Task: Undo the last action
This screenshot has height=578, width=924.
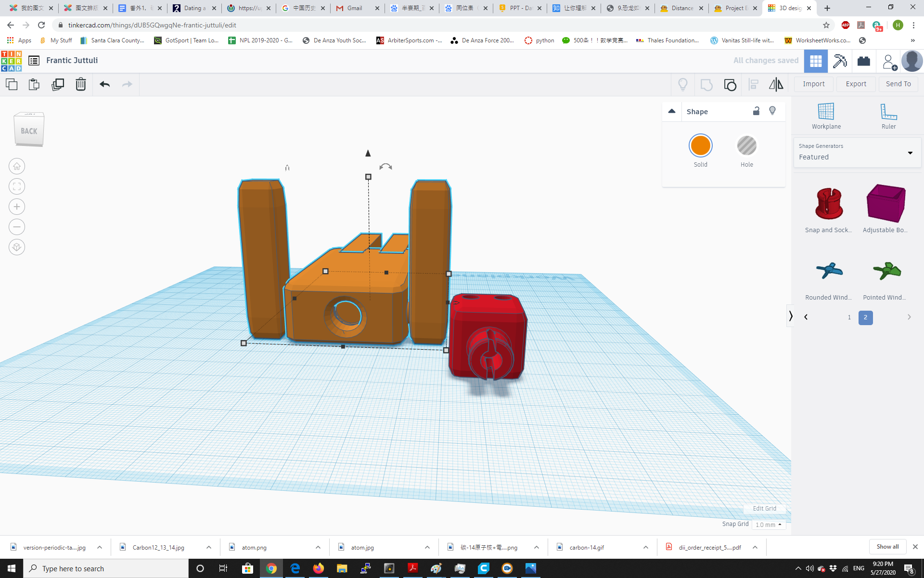Action: [105, 84]
